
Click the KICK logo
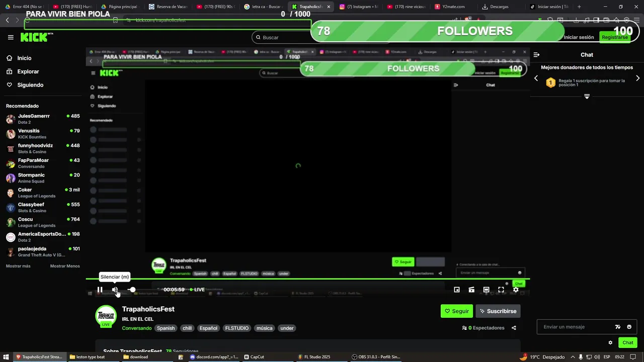pos(37,37)
